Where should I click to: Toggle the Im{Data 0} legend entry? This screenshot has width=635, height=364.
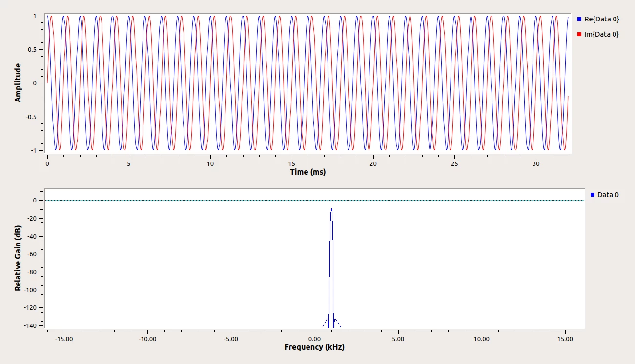tap(598, 34)
